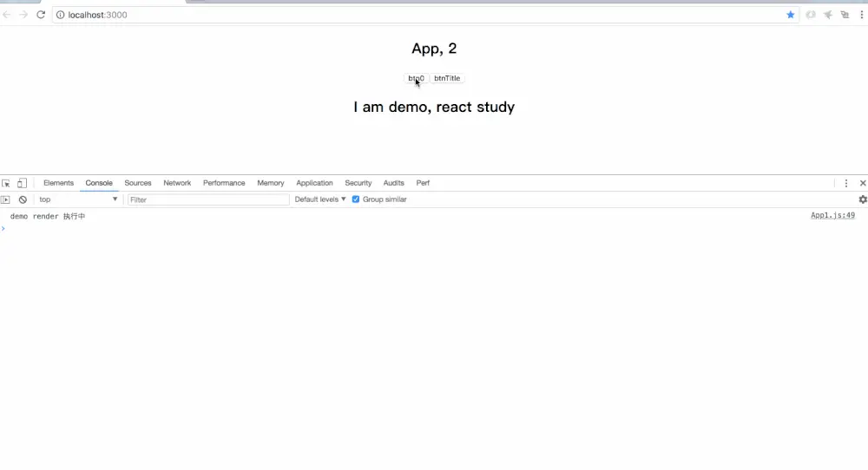
Task: Open the Audits tab
Action: [393, 183]
